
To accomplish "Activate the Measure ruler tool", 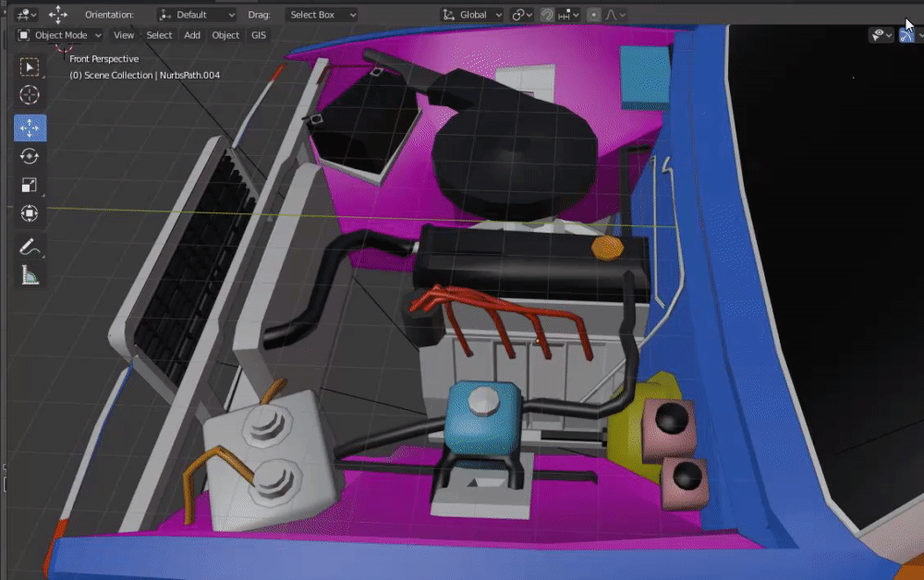I will 30,275.
